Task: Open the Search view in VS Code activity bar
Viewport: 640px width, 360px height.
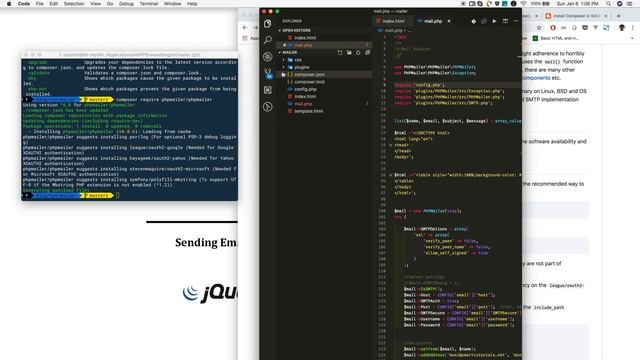Action: click(268, 40)
